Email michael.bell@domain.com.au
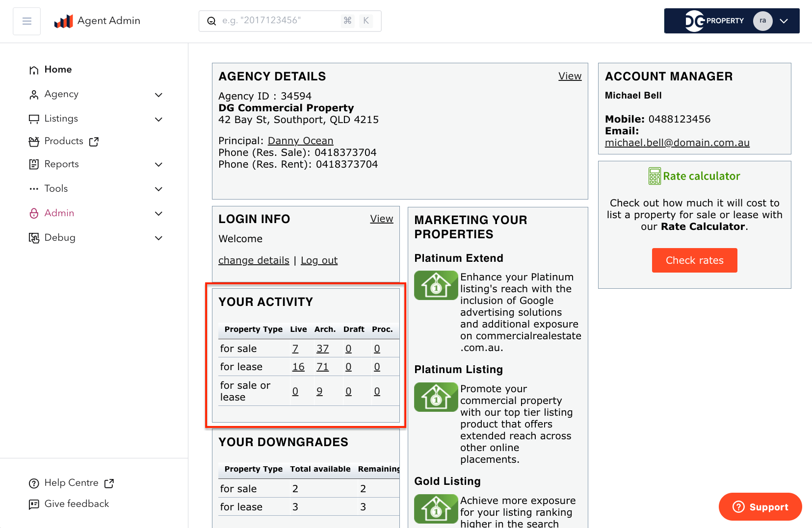The width and height of the screenshot is (812, 528). tap(677, 143)
